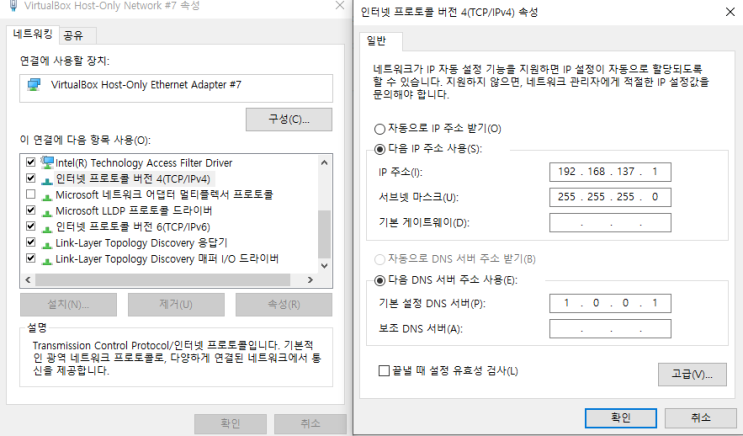Click the 속성(R) button
The width and height of the screenshot is (743, 436).
284,305
